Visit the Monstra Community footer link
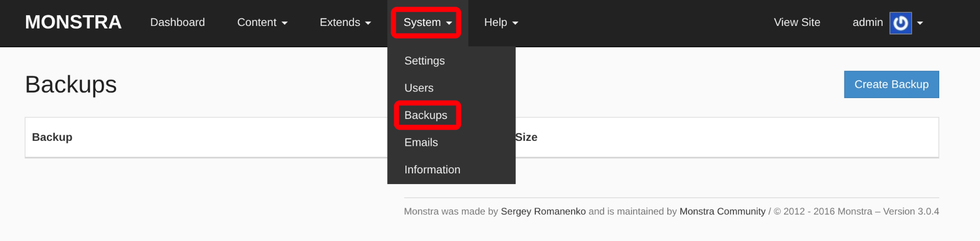The image size is (980, 241). coord(722,212)
